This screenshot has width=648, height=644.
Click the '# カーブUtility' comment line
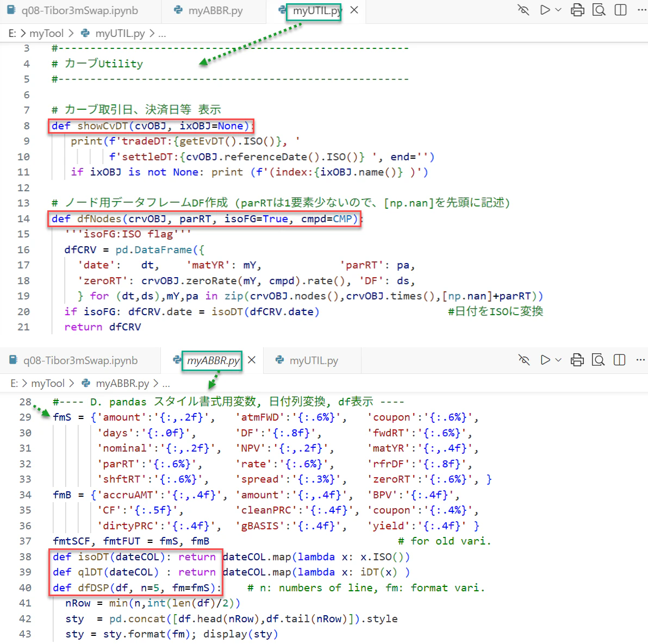pyautogui.click(x=97, y=64)
